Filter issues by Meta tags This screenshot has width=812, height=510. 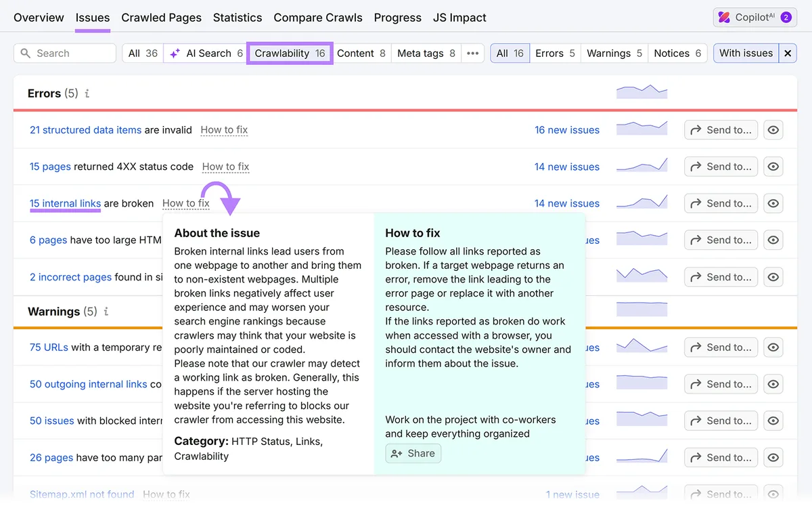pyautogui.click(x=426, y=54)
